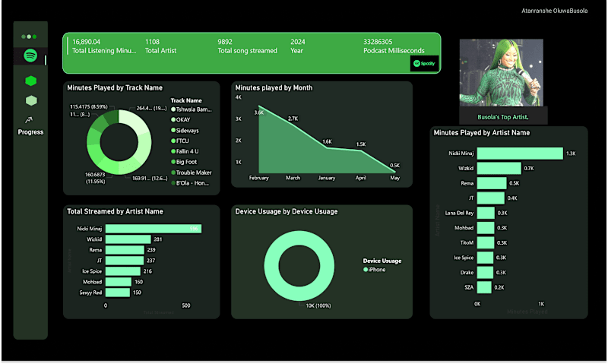Click the 2.7K March data point
The height and width of the screenshot is (364, 608).
click(x=293, y=125)
